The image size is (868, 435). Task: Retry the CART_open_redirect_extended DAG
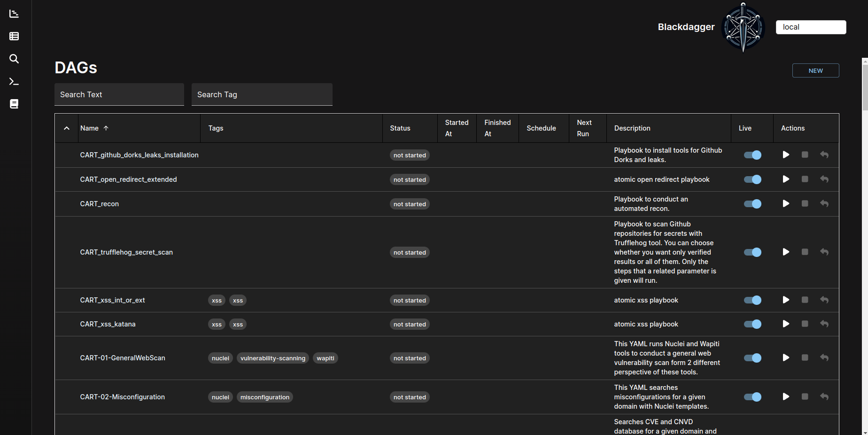click(x=824, y=179)
